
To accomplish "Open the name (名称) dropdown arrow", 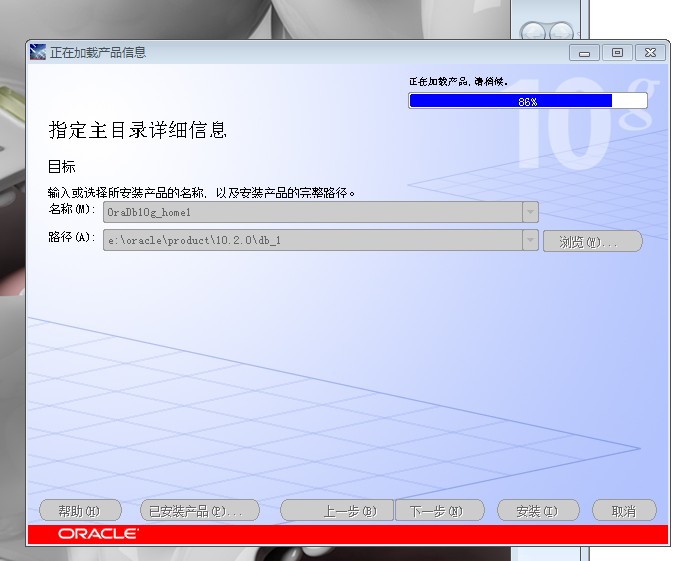I will click(x=530, y=212).
